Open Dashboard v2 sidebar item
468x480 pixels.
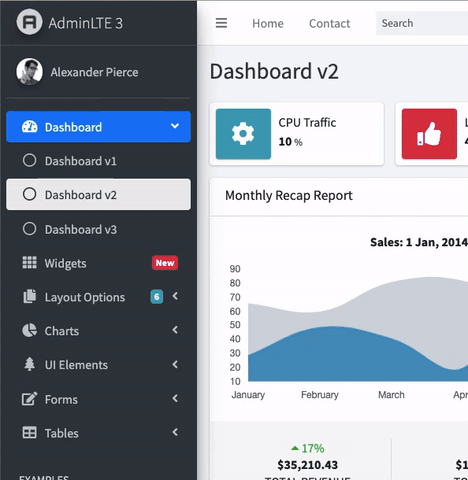98,194
